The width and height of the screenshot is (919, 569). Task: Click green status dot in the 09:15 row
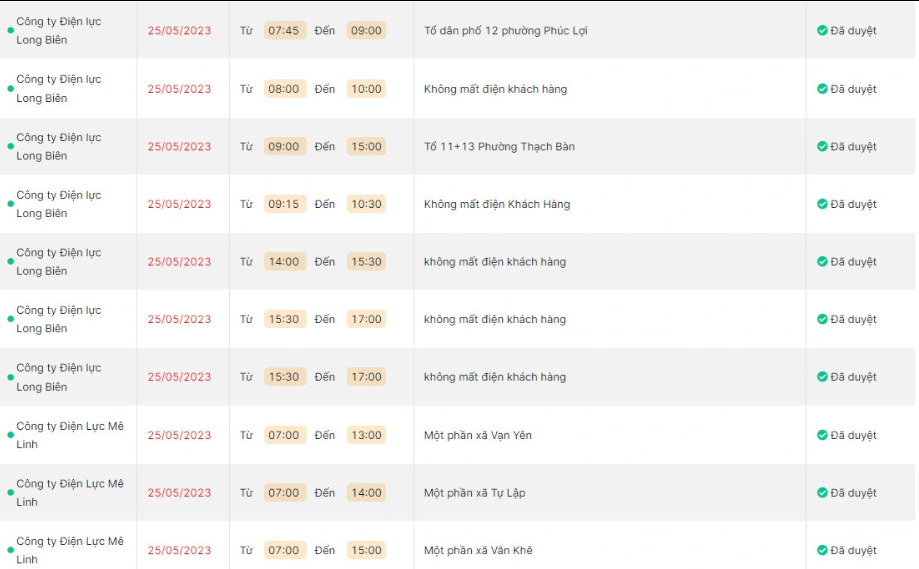pos(11,204)
